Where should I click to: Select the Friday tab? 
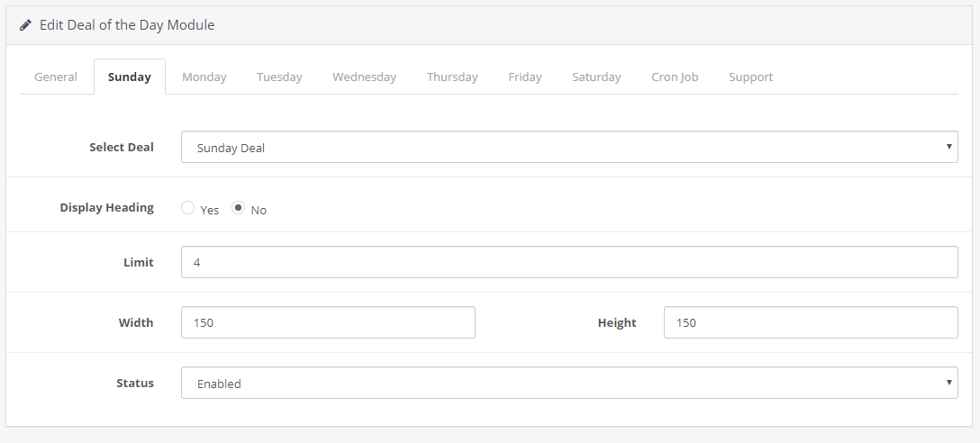tap(525, 77)
